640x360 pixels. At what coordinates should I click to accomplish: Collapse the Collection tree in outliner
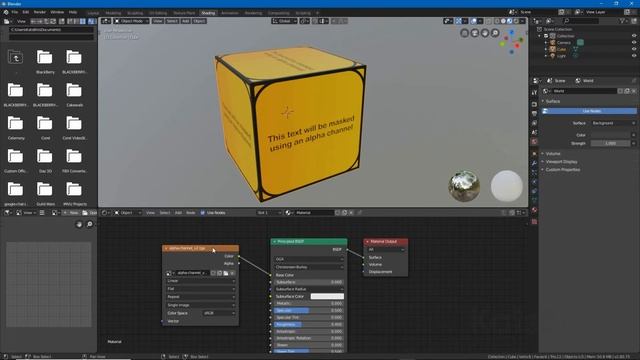click(540, 36)
